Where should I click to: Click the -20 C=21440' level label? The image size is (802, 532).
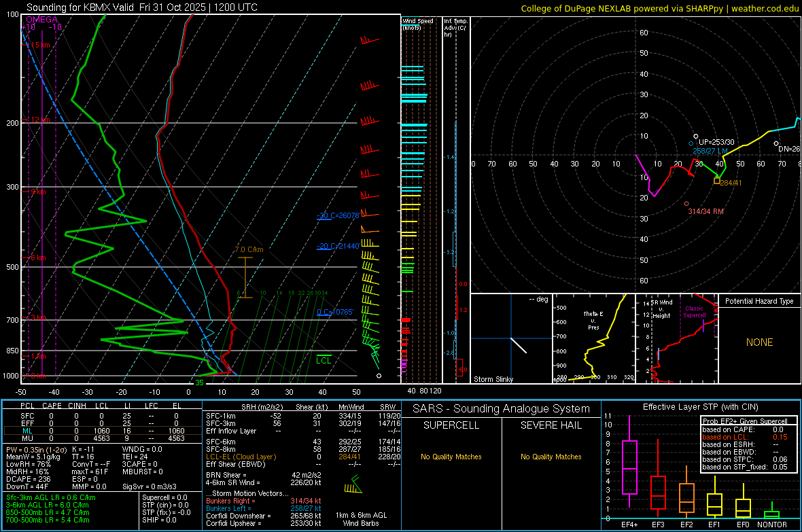338,246
